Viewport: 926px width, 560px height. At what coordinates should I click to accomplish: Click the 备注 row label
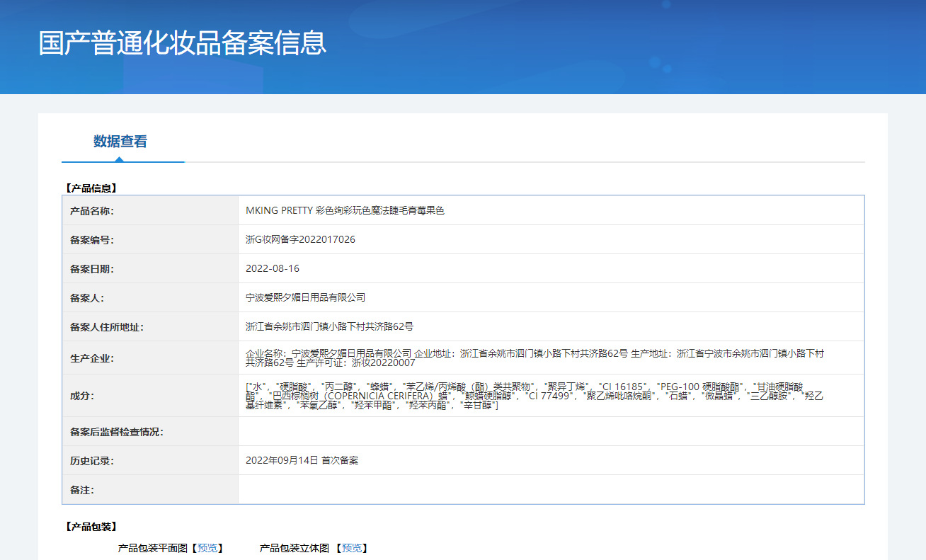[82, 489]
